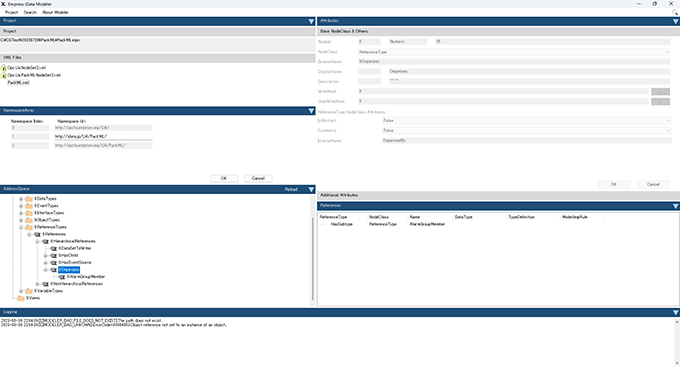Select the PackML.xml file entry

(18, 82)
